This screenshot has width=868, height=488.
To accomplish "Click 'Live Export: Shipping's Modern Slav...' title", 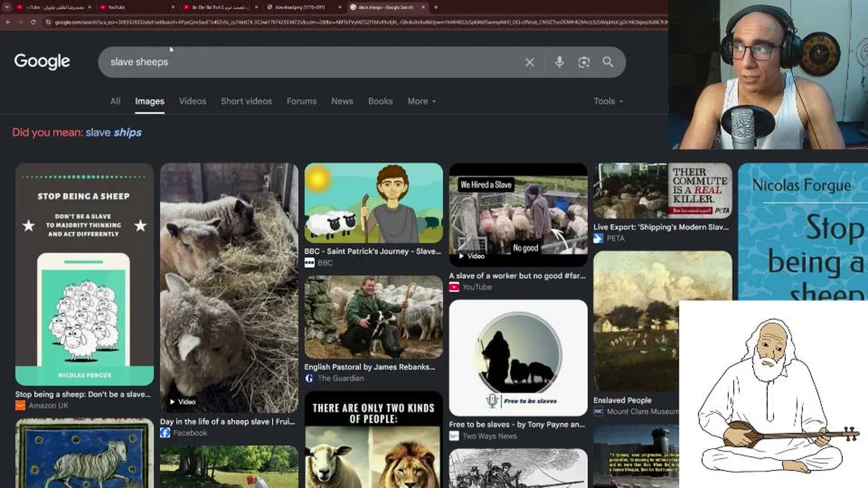I will click(660, 227).
